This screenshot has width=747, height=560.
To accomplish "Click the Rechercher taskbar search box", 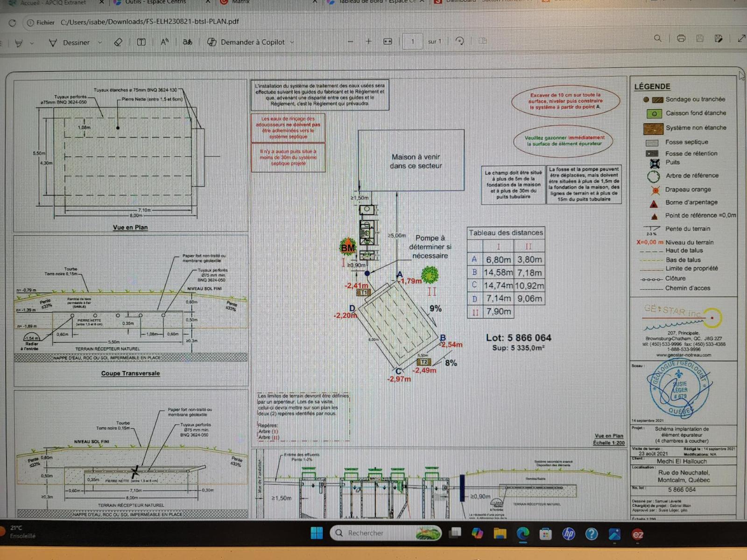I will pyautogui.click(x=386, y=533).
